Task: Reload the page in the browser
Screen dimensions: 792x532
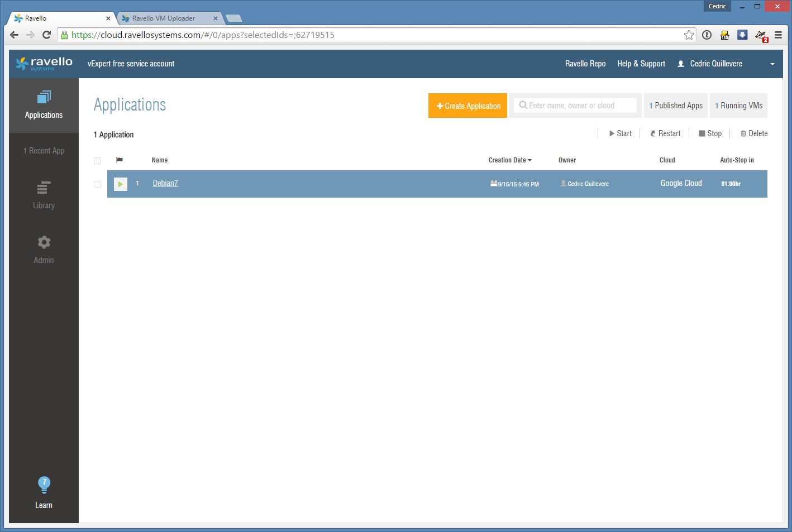Action: [47, 35]
